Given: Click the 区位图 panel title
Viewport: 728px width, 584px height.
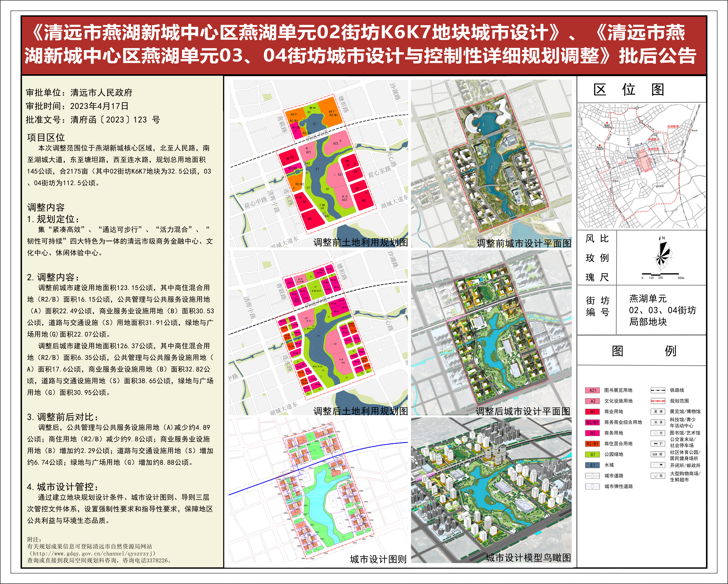Looking at the screenshot, I should [629, 90].
